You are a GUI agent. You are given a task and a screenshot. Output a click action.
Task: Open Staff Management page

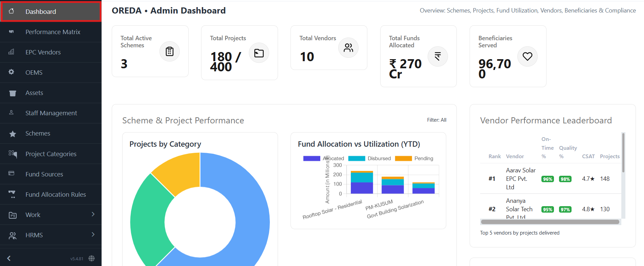tap(51, 113)
